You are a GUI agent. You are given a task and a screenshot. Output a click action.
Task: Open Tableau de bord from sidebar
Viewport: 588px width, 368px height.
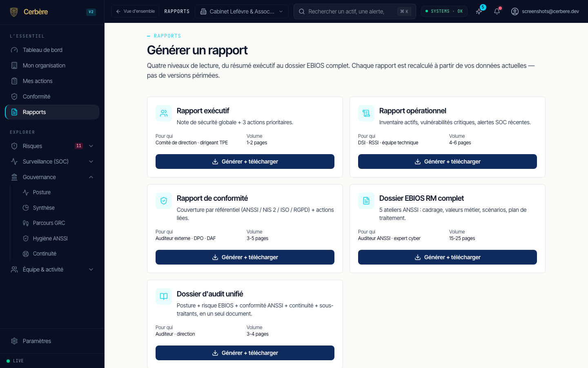(52, 50)
